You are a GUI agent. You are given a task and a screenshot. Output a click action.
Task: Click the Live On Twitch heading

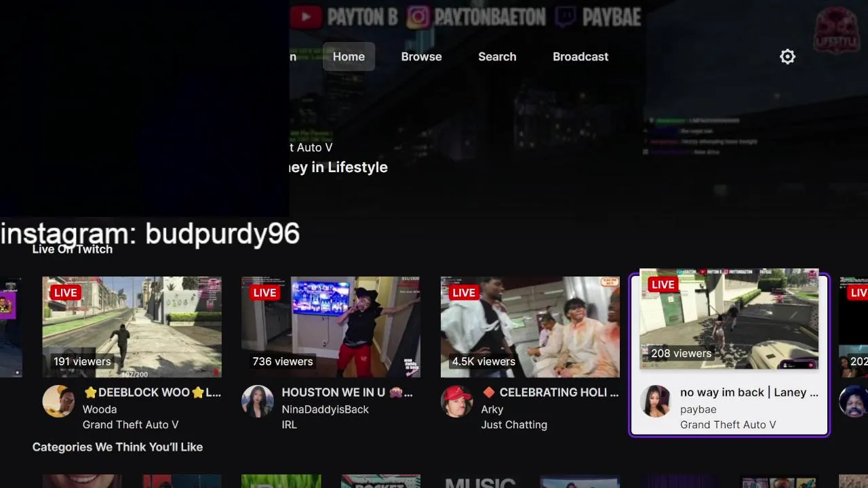click(x=73, y=249)
